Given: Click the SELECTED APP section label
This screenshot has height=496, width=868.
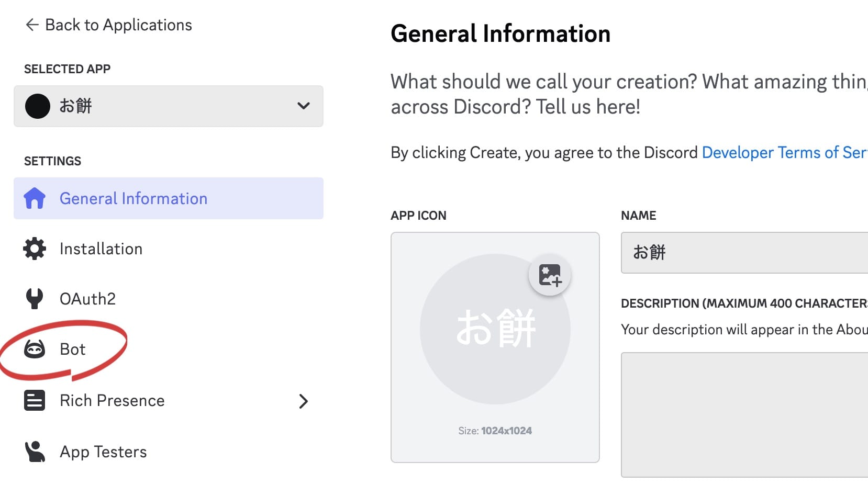Looking at the screenshot, I should (x=67, y=69).
